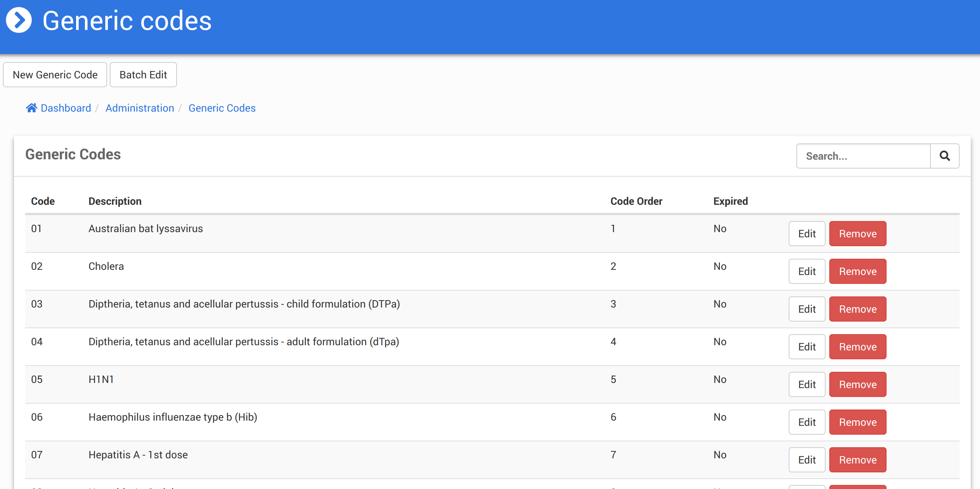Remove the dTpa adult formulation row
This screenshot has height=489, width=980.
click(857, 347)
